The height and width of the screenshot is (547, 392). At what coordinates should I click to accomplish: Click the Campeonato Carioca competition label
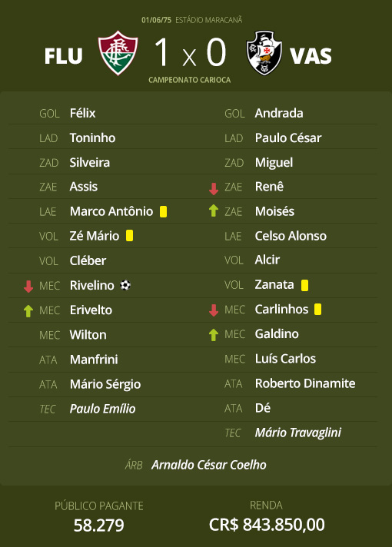(x=190, y=80)
